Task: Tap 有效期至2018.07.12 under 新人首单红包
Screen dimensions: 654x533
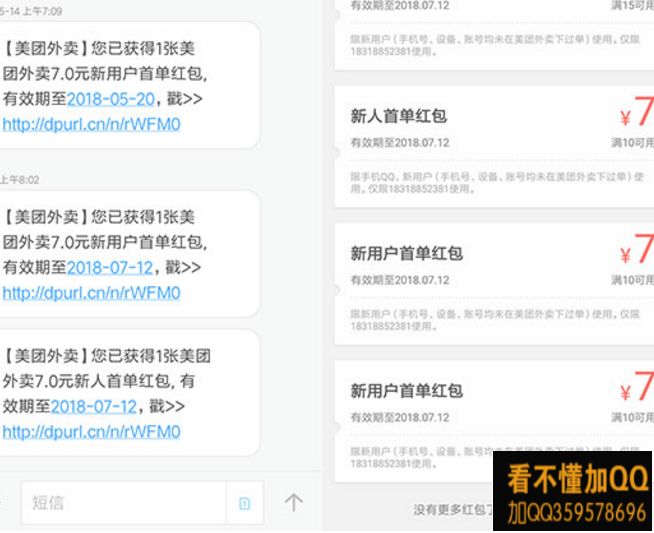Action: click(x=400, y=143)
